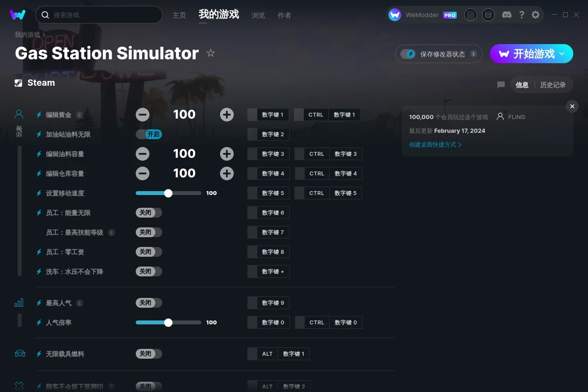
Task: Decrease 编辑黄金 value with minus button
Action: (143, 115)
